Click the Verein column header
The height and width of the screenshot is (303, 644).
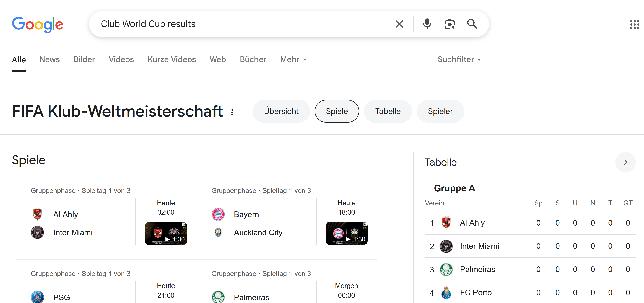coord(434,203)
